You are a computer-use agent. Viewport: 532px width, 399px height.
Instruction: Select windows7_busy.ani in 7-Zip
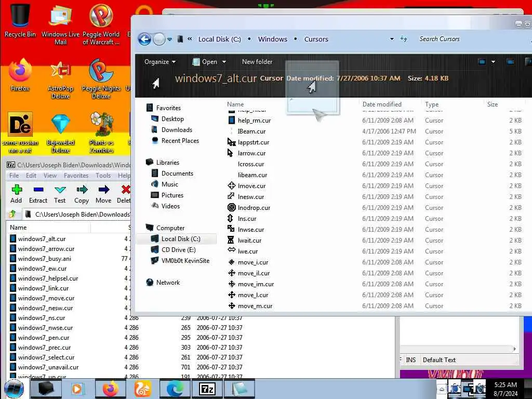click(45, 259)
